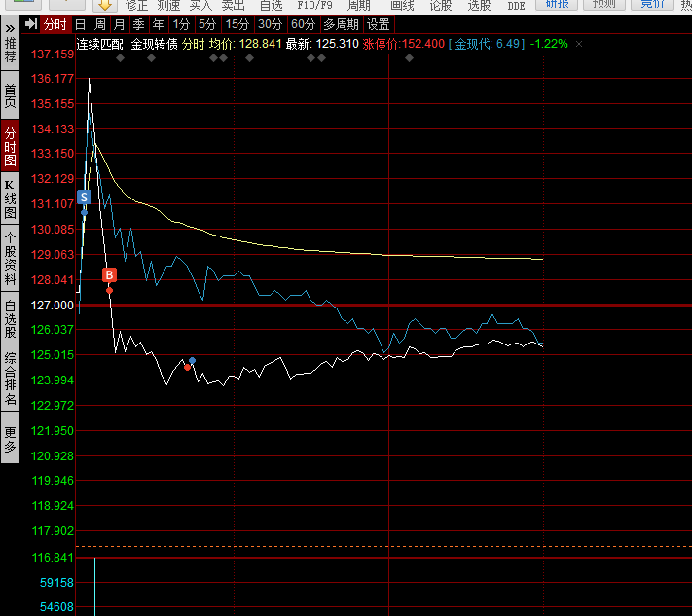Select the 60分 period tab

pyautogui.click(x=303, y=24)
